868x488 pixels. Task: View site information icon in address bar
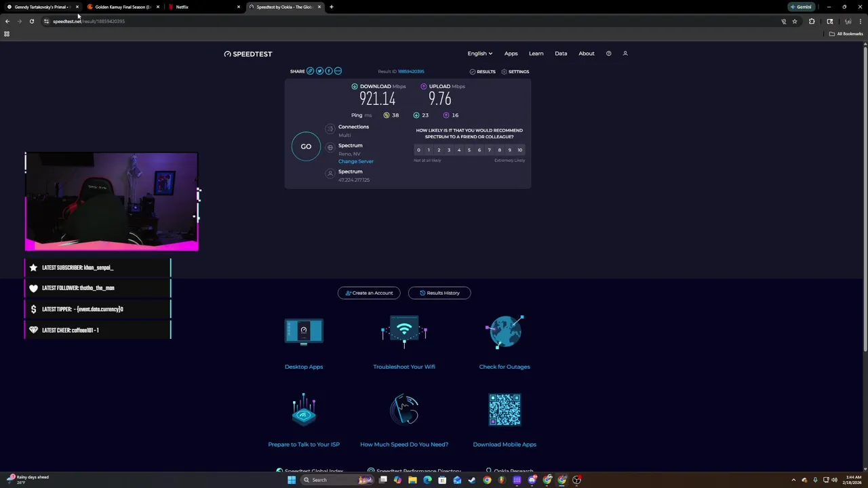point(46,21)
